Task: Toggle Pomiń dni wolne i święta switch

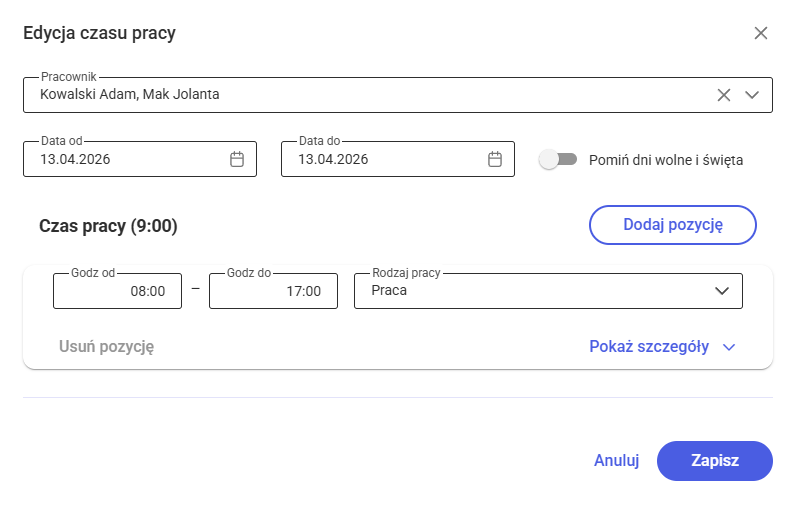Action: click(x=558, y=160)
